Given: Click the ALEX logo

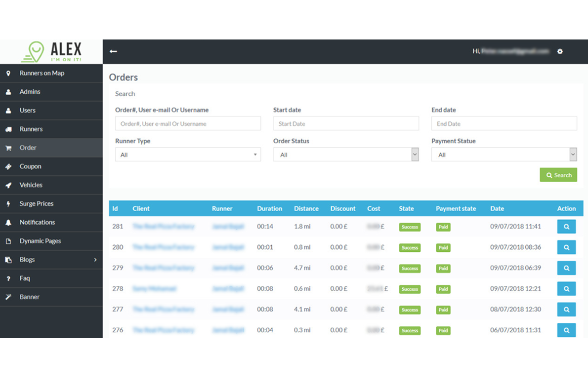Looking at the screenshot, I should coord(51,51).
